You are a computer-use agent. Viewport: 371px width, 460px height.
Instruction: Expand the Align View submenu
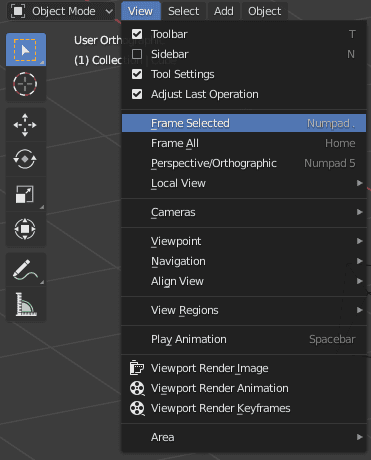tap(244, 281)
